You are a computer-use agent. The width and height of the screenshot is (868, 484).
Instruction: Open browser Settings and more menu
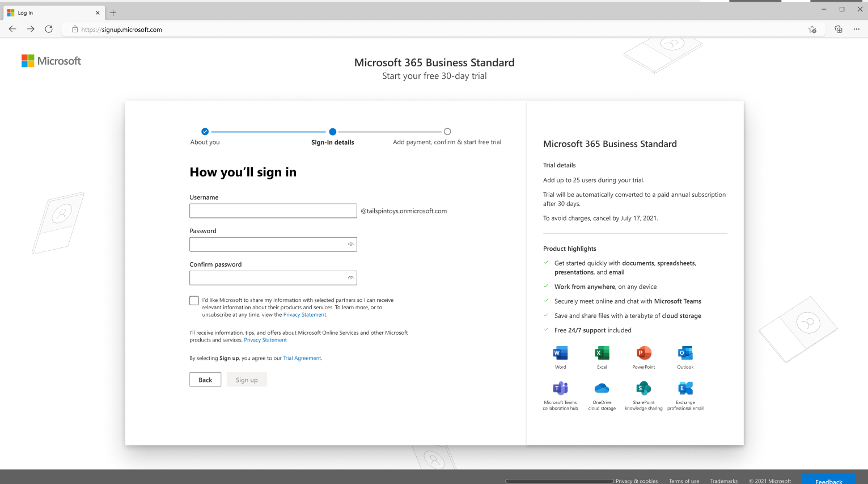tap(856, 30)
